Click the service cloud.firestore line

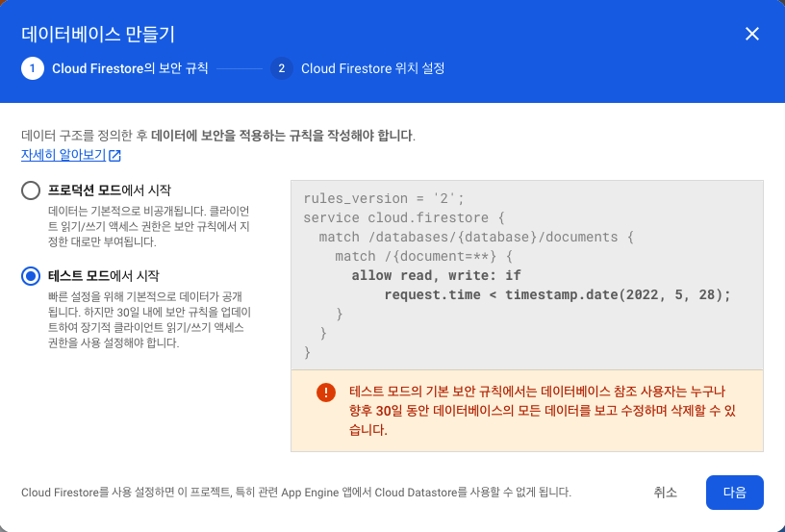404,217
